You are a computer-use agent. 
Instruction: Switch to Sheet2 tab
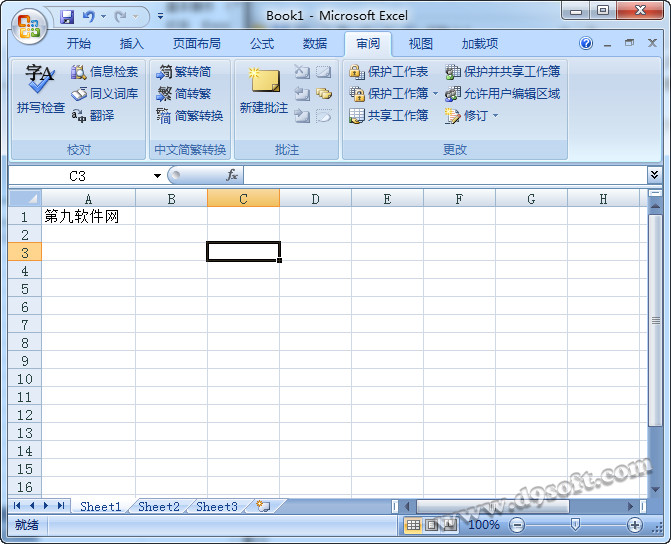click(x=159, y=507)
